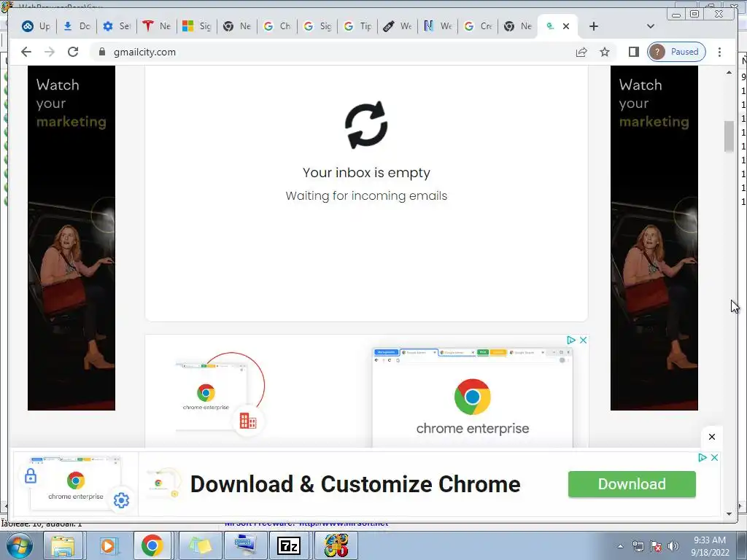This screenshot has width=747, height=560.
Task: Switch to the Google 'Tip' tab
Action: [x=357, y=26]
